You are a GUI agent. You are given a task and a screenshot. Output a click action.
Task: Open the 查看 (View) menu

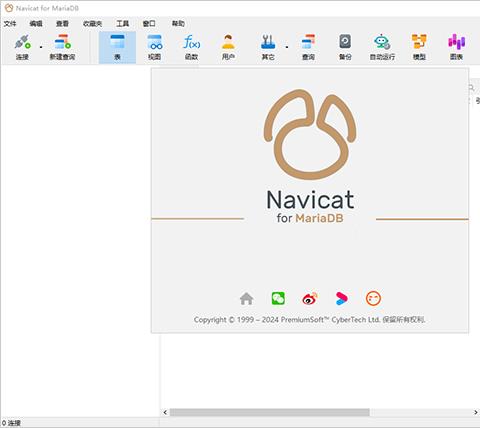(x=62, y=23)
